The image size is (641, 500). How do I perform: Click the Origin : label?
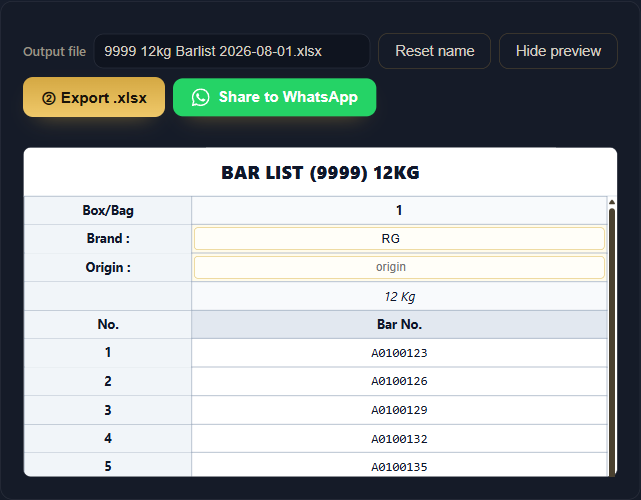pos(108,267)
